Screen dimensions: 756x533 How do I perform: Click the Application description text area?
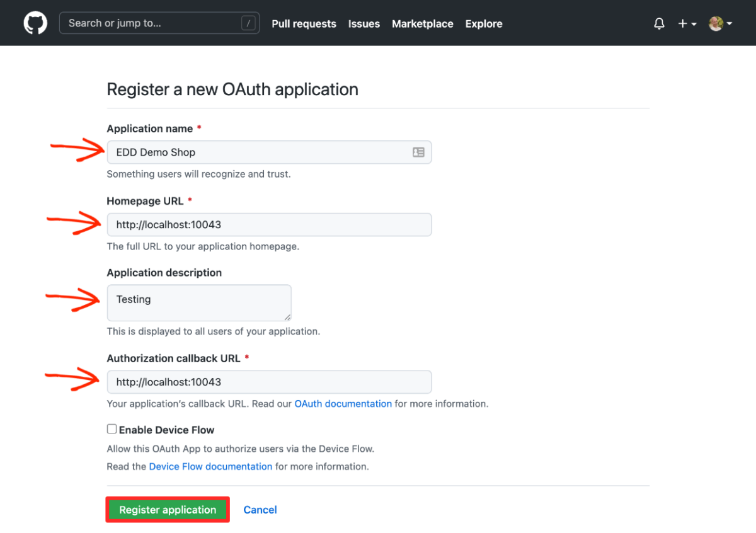coord(199,302)
